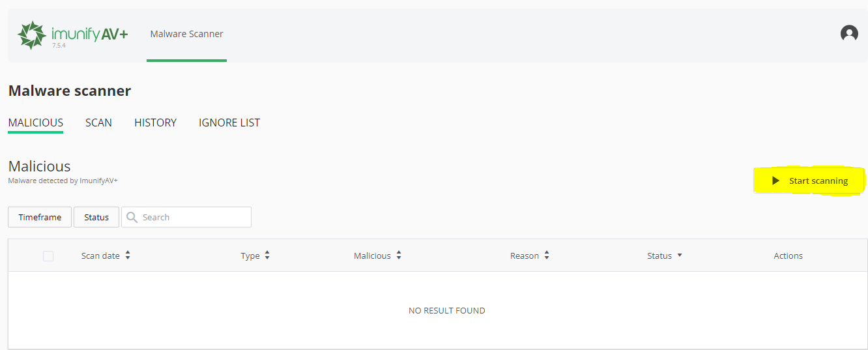Click the Malware Scanner top navigation tab
Image resolution: width=868 pixels, height=350 pixels.
tap(186, 34)
